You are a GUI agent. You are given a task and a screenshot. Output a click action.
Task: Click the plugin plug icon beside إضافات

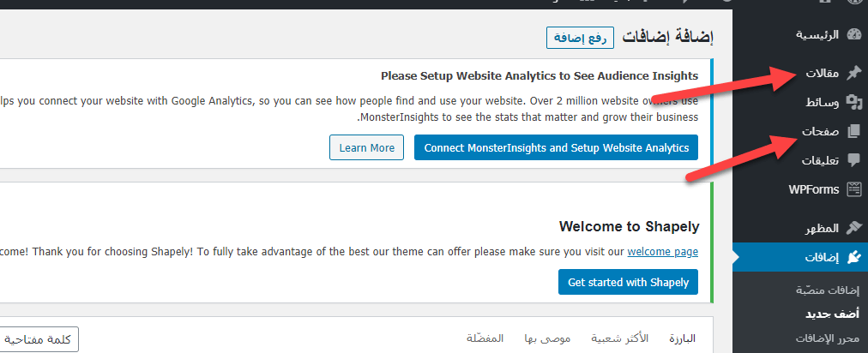coord(855,257)
